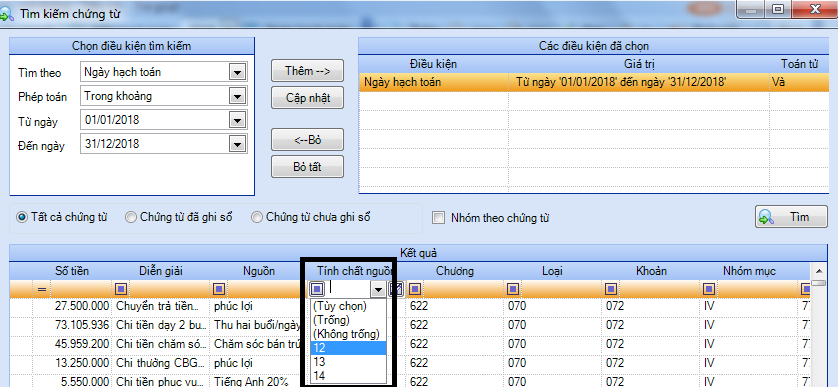Click filter icon under Diễn giải column
This screenshot has width=838, height=387.
(x=121, y=290)
